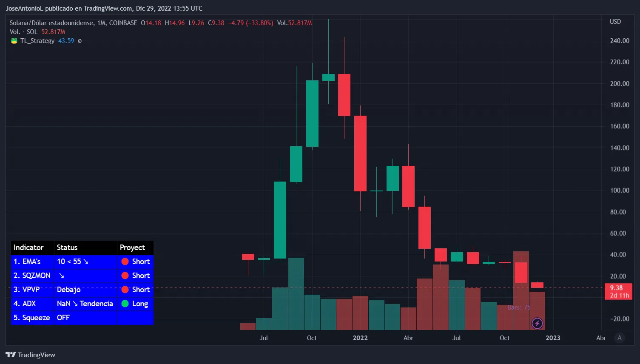
Task: Click the 2022 label on time axis
Action: click(360, 338)
